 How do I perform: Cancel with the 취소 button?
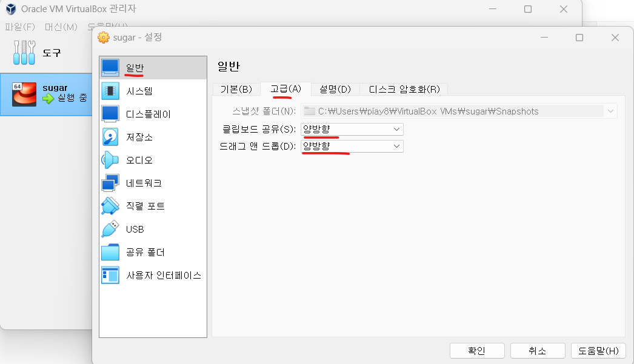click(x=538, y=351)
